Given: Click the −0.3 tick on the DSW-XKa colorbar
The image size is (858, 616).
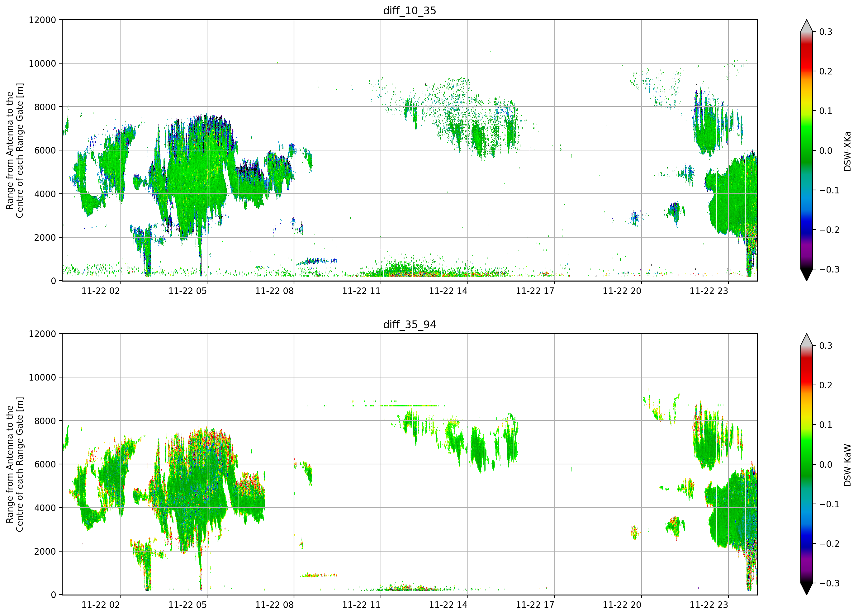Looking at the screenshot, I should click(829, 269).
